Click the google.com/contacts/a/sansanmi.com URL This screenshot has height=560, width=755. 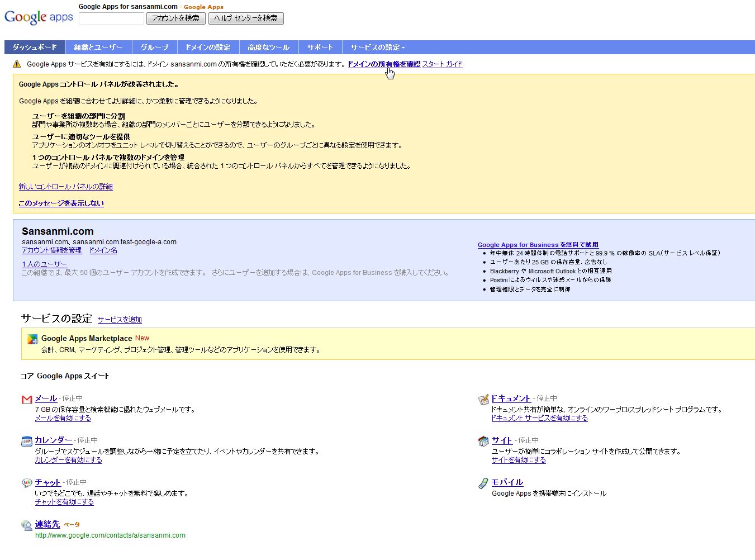(110, 535)
